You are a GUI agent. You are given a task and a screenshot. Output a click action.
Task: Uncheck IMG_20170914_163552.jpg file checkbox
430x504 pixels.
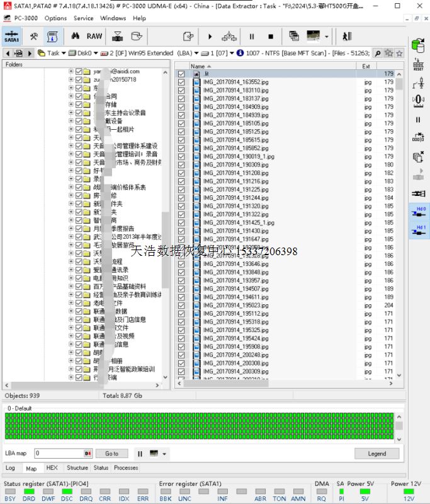[181, 82]
